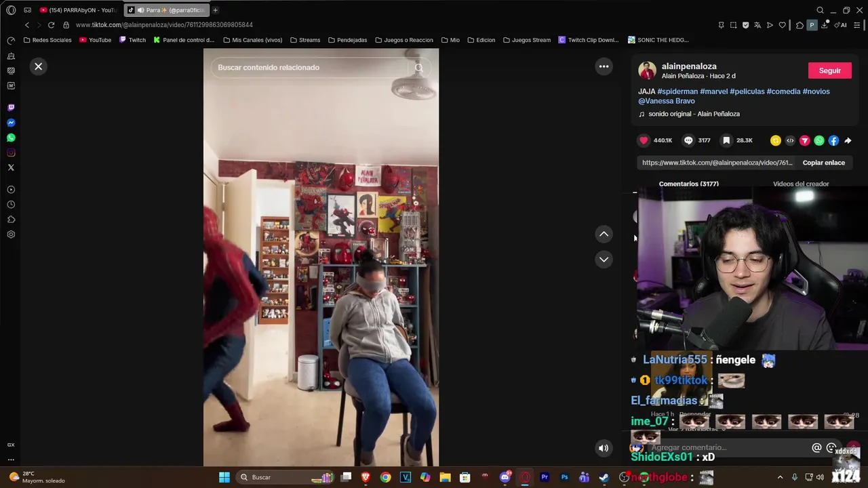Take a page snapshot with the capture icon
The width and height of the screenshot is (868, 488).
(733, 25)
